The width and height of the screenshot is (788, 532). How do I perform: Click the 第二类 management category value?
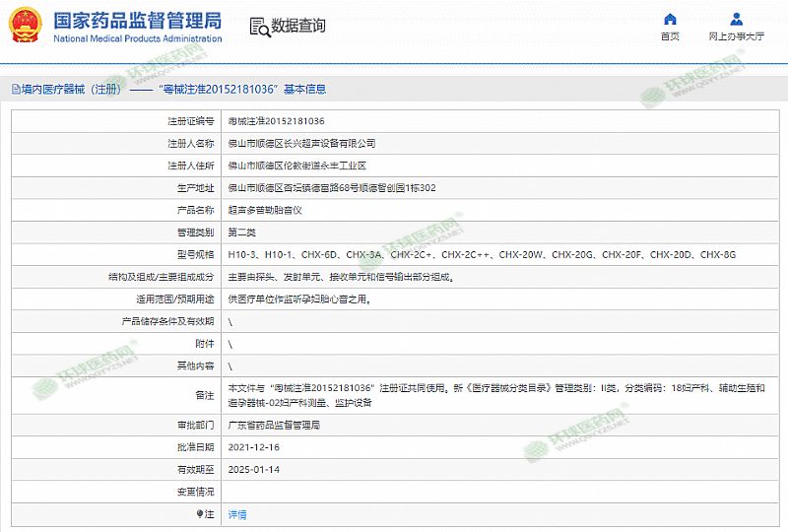coord(241,233)
